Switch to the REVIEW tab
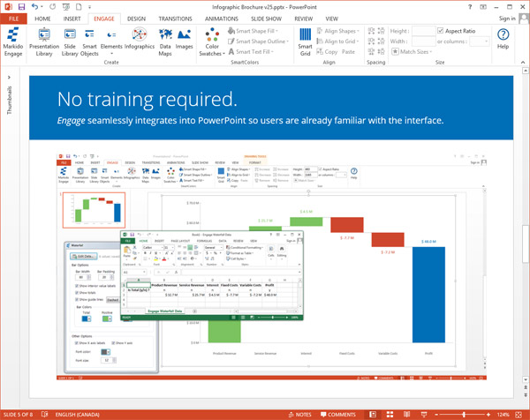Viewport: 530px width, 420px height. click(304, 19)
